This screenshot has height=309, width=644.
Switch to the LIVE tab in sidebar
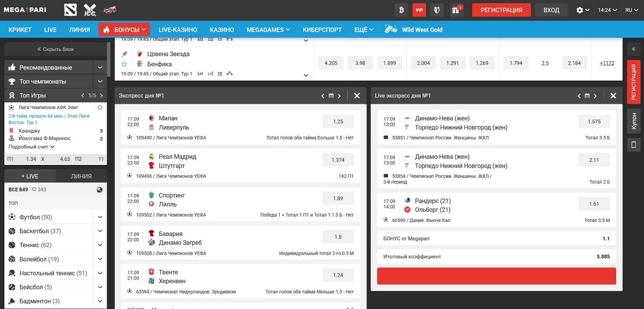point(30,176)
